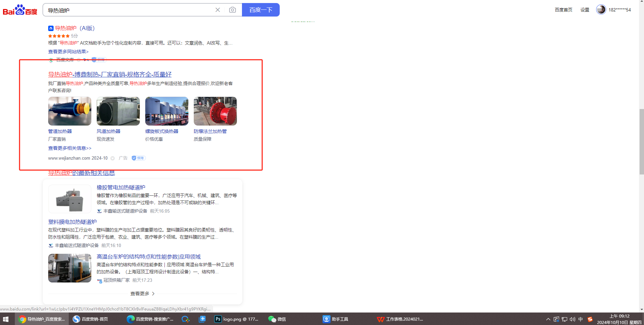This screenshot has height=325, width=644.
Task: Open ad title 导热油炉-博鼎制热-厂家直销
Action: pos(110,74)
